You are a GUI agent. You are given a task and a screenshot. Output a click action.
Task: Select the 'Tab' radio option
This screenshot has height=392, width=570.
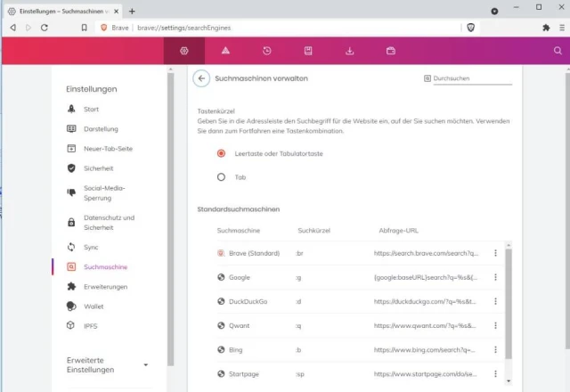pos(221,177)
